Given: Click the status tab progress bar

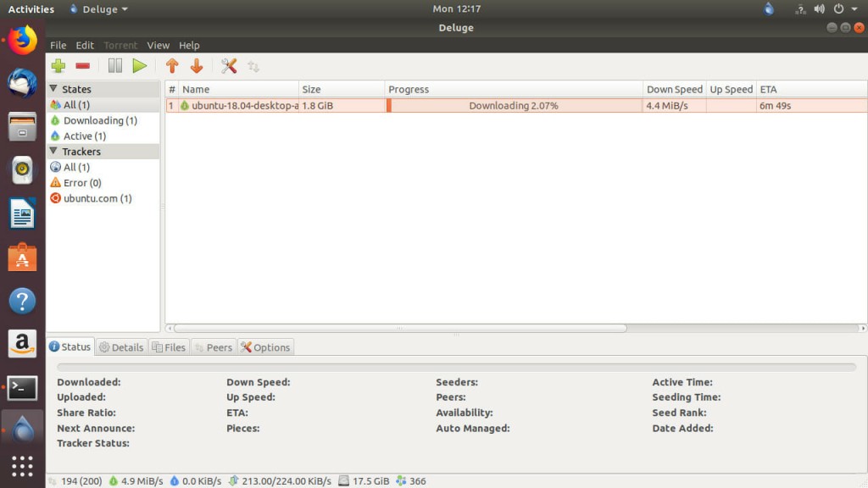Looking at the screenshot, I should 457,368.
